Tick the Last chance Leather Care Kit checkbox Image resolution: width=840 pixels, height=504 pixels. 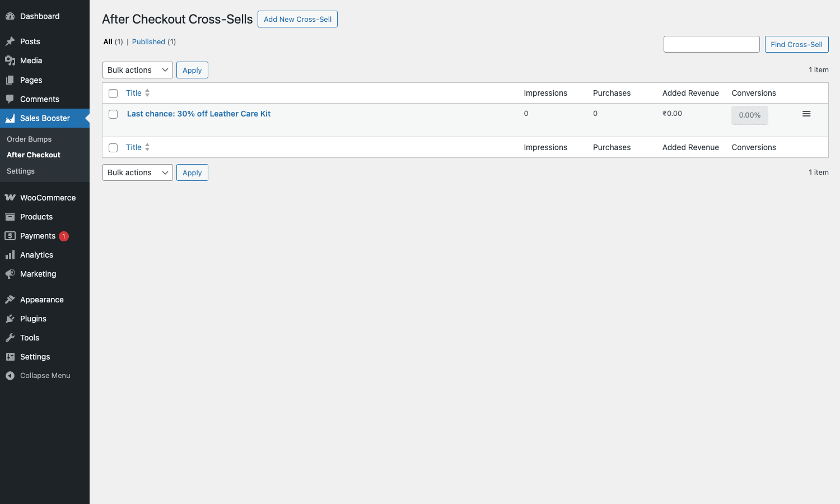pyautogui.click(x=113, y=114)
